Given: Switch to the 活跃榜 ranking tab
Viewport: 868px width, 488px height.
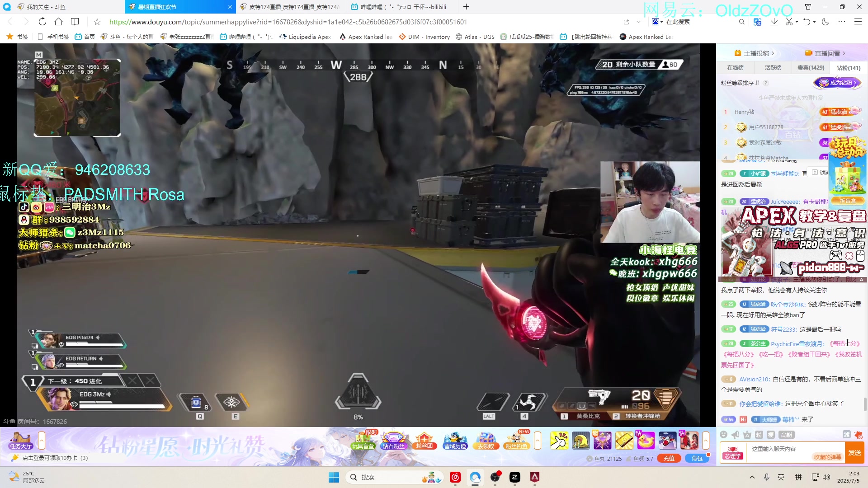Looking at the screenshot, I should click(x=773, y=68).
